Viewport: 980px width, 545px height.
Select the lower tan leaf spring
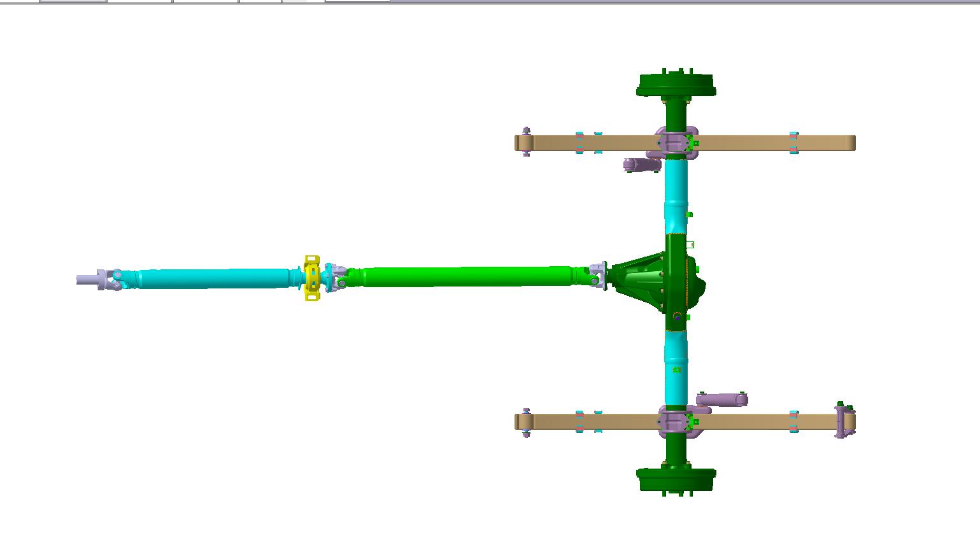(685, 421)
